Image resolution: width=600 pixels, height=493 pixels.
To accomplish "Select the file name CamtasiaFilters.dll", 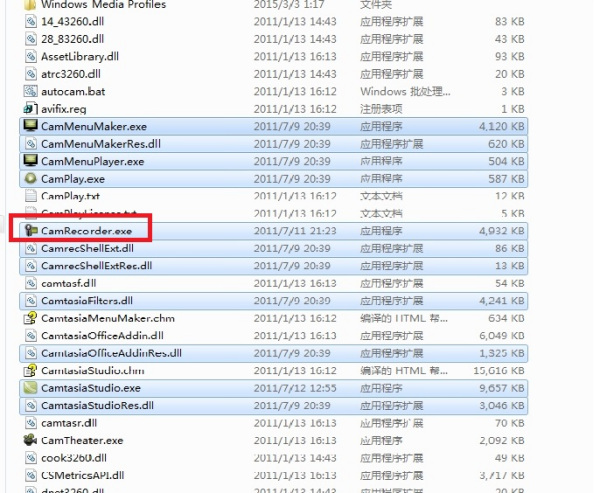I will [87, 301].
